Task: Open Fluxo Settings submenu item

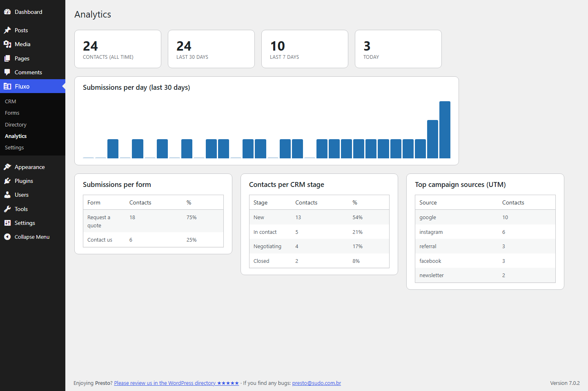Action: (14, 147)
